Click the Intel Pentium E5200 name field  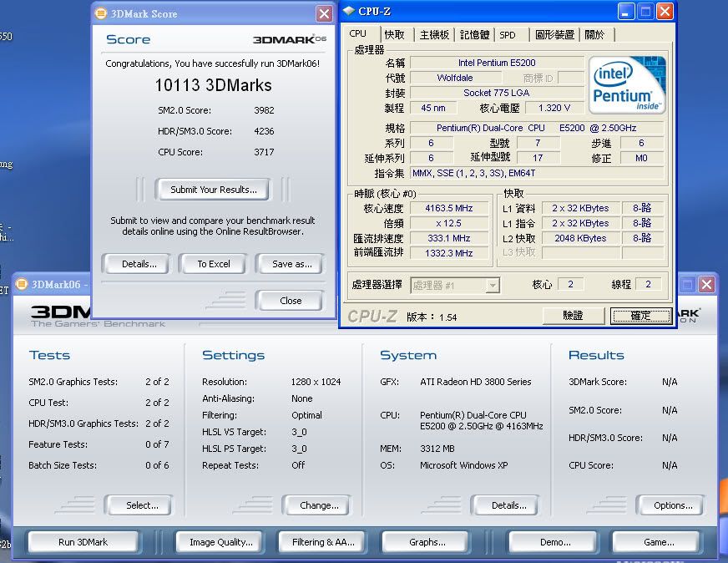[x=497, y=63]
